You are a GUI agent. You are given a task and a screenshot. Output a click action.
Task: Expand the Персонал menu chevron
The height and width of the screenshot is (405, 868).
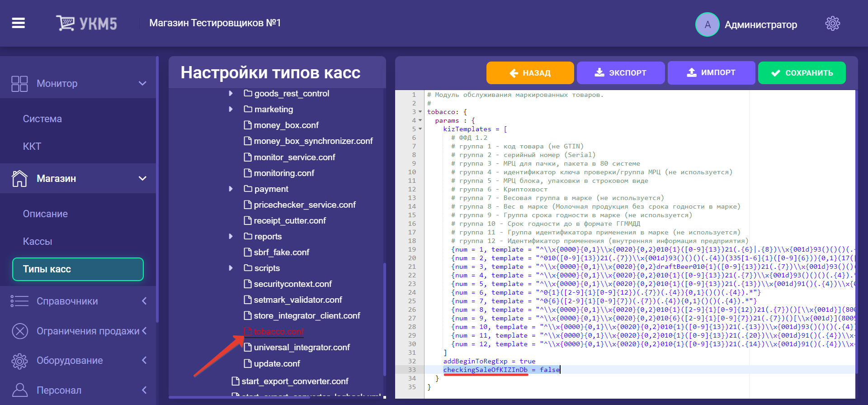[x=144, y=390]
